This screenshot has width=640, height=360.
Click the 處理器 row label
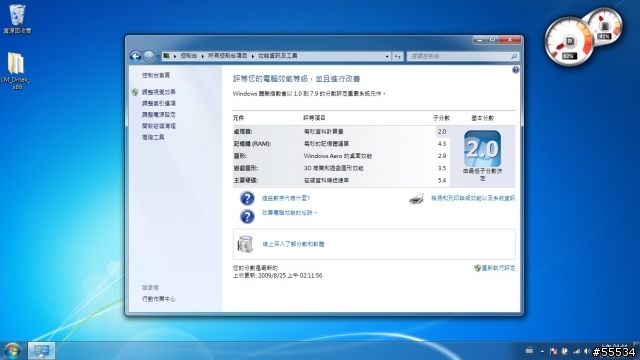pos(243,131)
